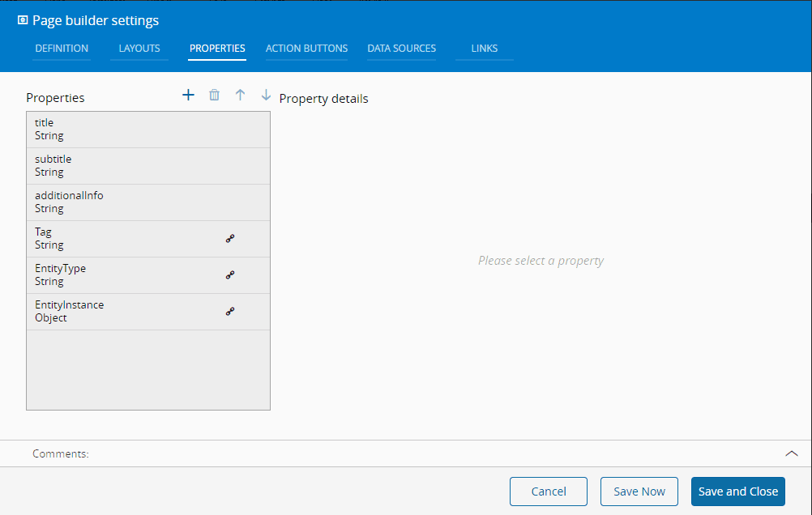Click the plus icon to add a property
This screenshot has height=515, width=812.
tap(189, 96)
